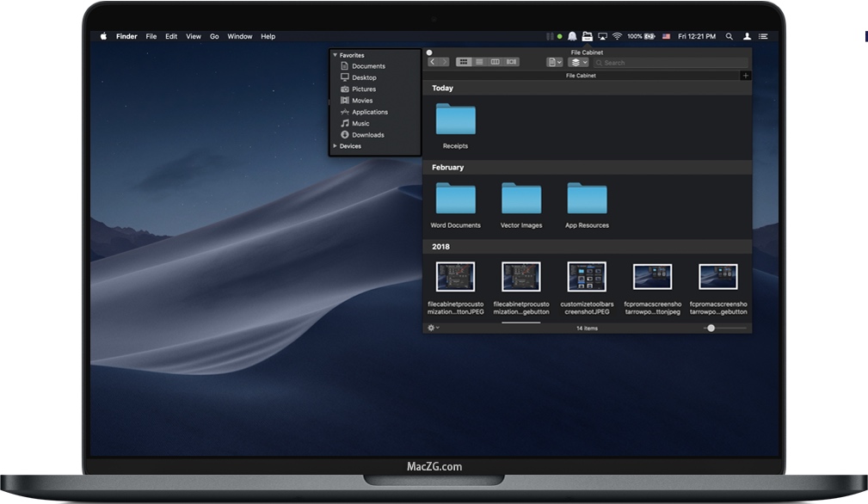Open the action gear menu
The image size is (868, 504).
(x=432, y=328)
